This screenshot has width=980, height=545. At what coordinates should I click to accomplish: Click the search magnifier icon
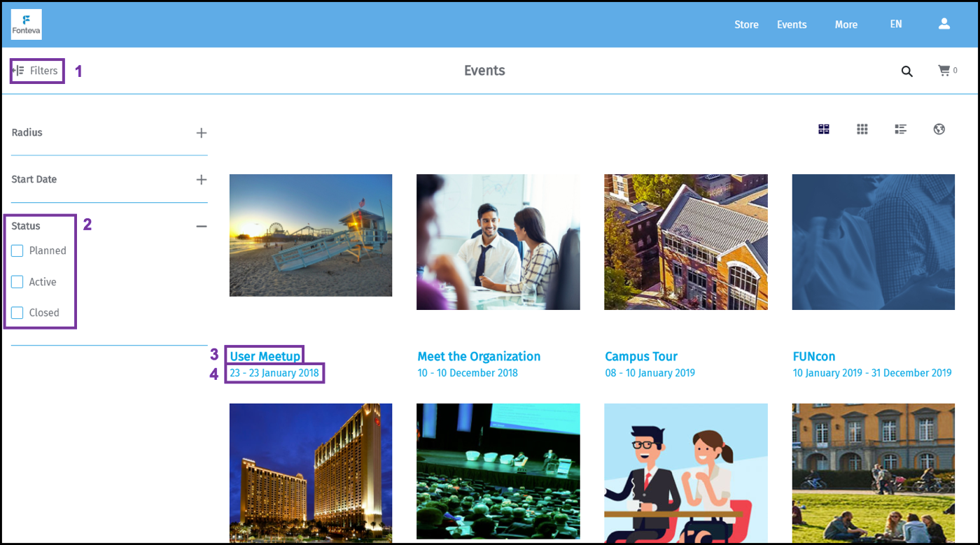tap(906, 71)
